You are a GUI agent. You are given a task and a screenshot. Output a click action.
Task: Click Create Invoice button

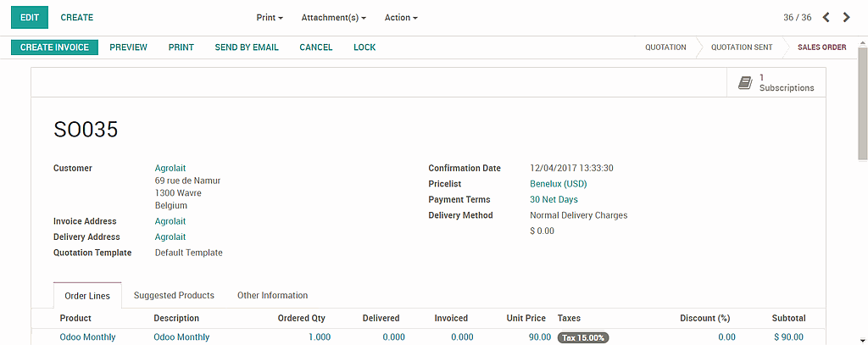pos(54,47)
